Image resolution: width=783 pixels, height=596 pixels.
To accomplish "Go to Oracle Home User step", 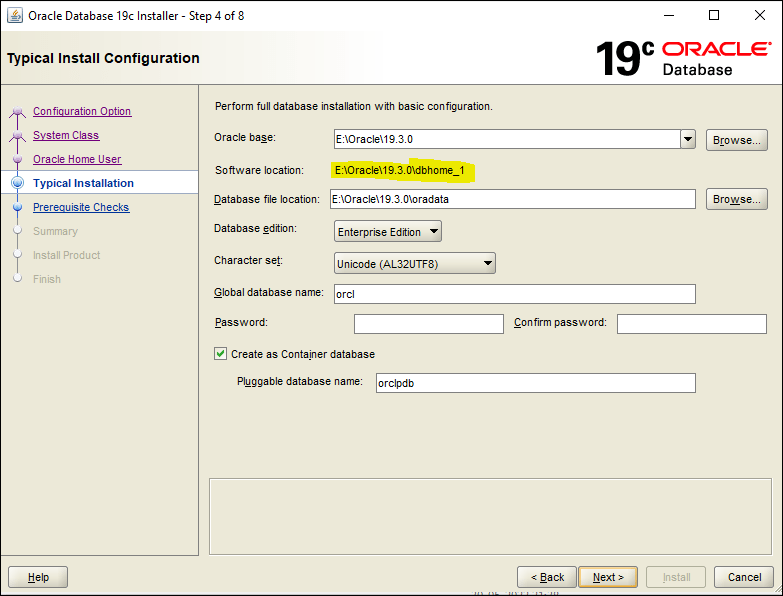I will coord(77,159).
